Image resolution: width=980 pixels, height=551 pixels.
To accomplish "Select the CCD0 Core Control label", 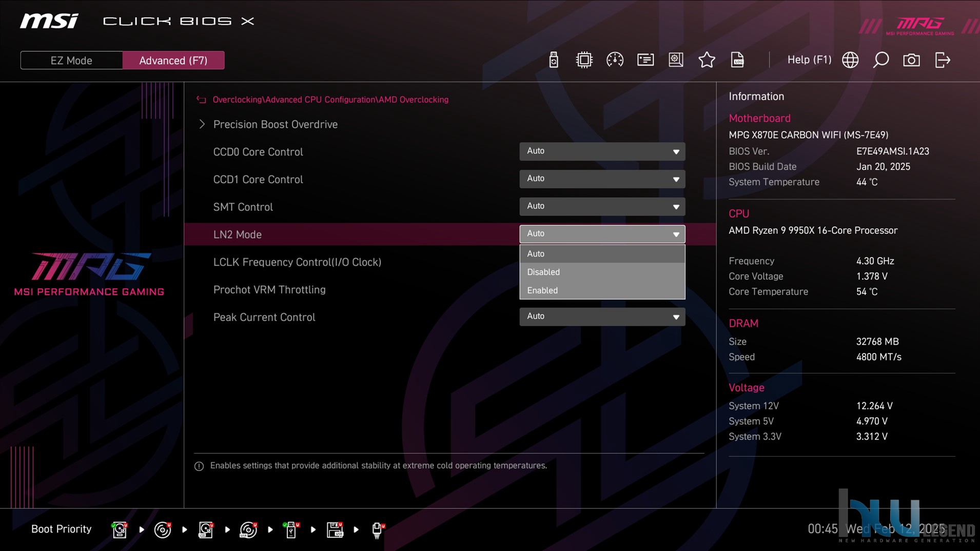I will point(258,152).
